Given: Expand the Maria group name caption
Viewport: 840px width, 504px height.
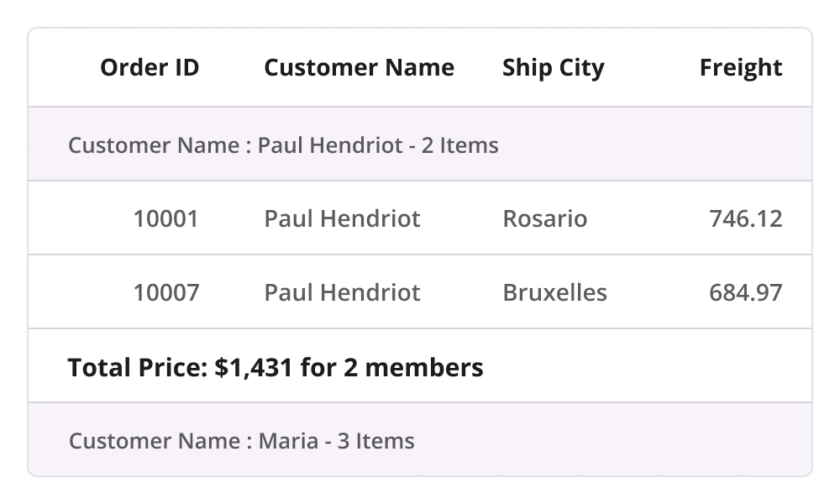Looking at the screenshot, I should pyautogui.click(x=287, y=441).
